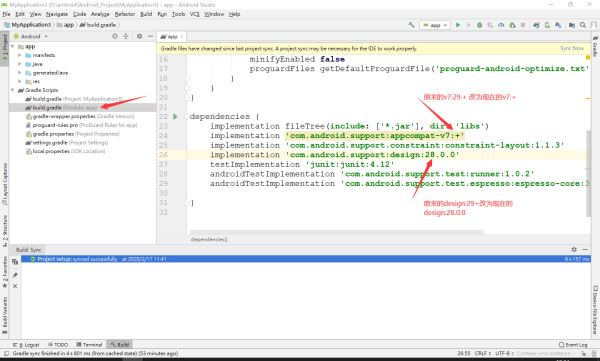Open SDK Manager toolbar icon

click(x=558, y=25)
